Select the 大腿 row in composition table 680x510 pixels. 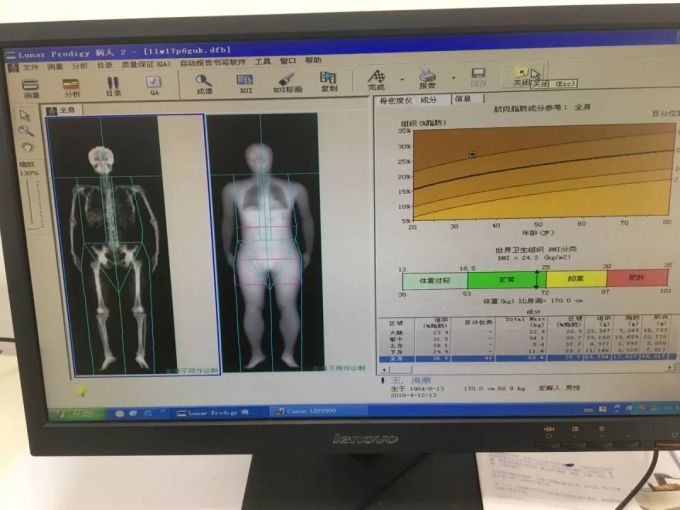pos(527,332)
